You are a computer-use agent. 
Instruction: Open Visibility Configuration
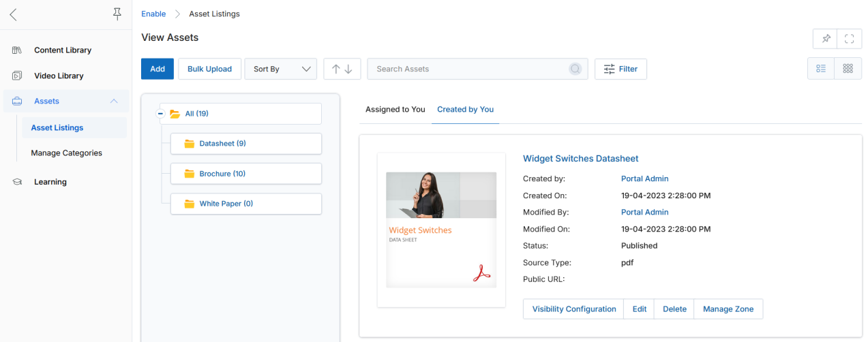574,309
